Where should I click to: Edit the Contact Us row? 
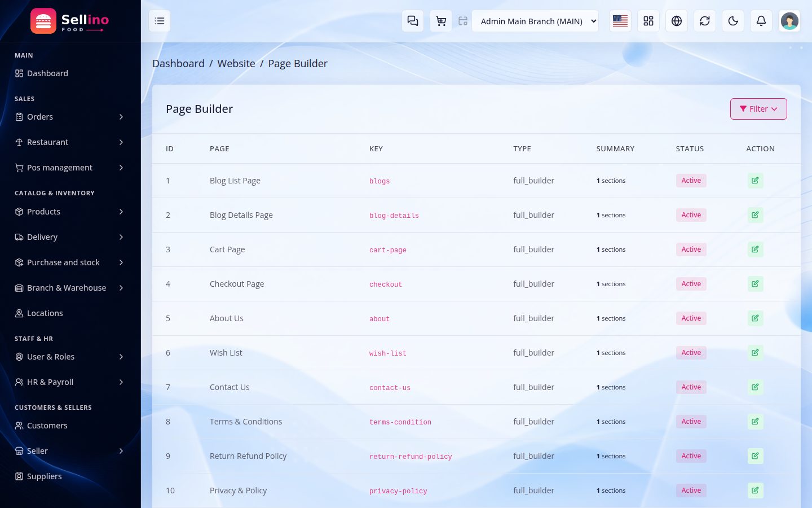[755, 387]
